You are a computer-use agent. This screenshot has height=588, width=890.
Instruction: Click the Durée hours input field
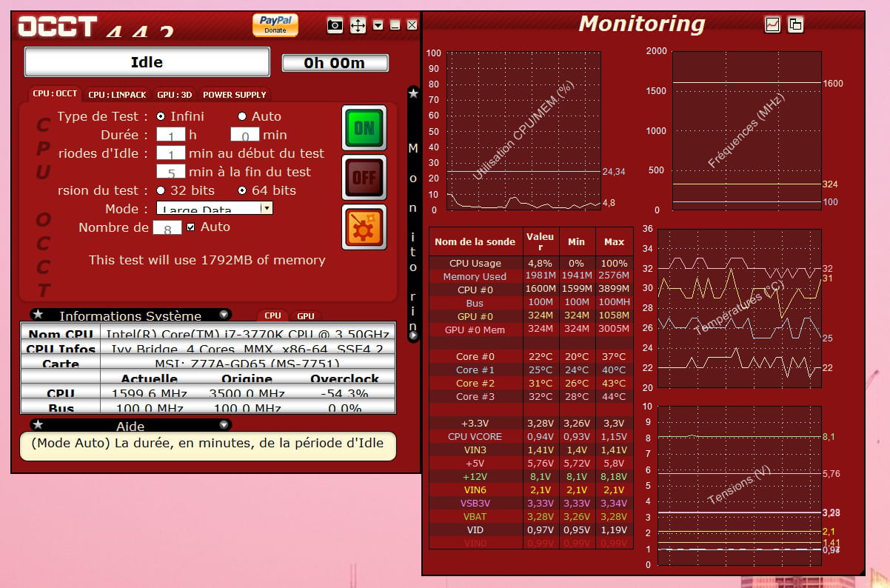tap(171, 135)
